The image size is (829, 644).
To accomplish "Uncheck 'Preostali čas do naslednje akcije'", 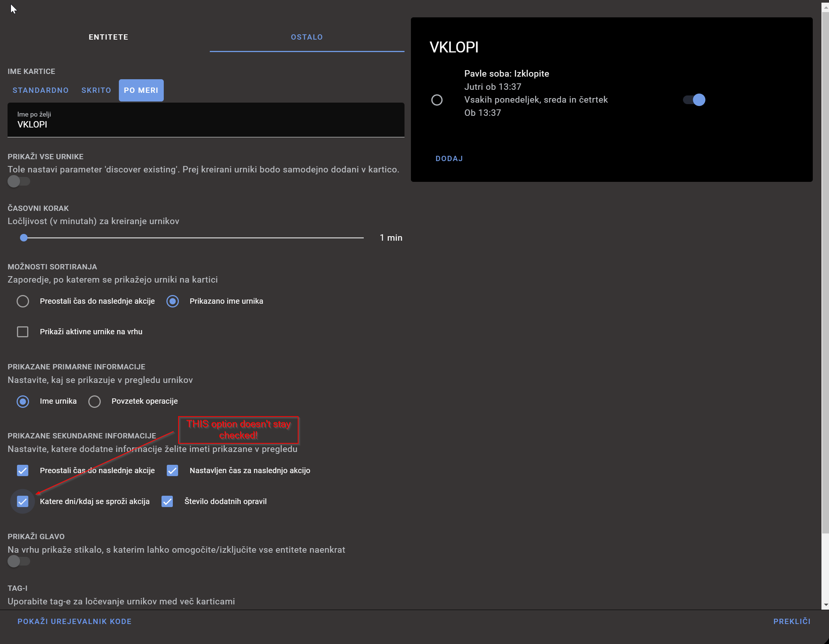I will pos(22,470).
